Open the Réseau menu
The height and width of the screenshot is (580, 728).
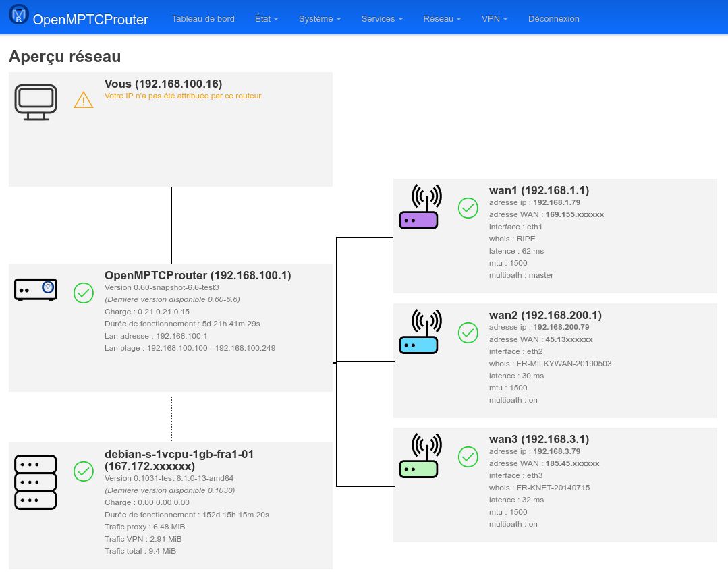tap(441, 18)
